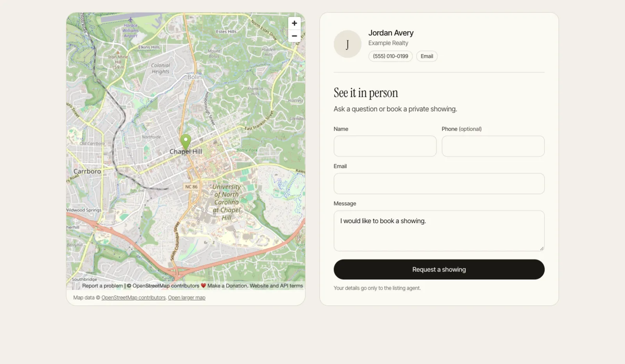Screen dimensions: 625x364
Task: Click the Bolin map label
Action: coord(195,77)
